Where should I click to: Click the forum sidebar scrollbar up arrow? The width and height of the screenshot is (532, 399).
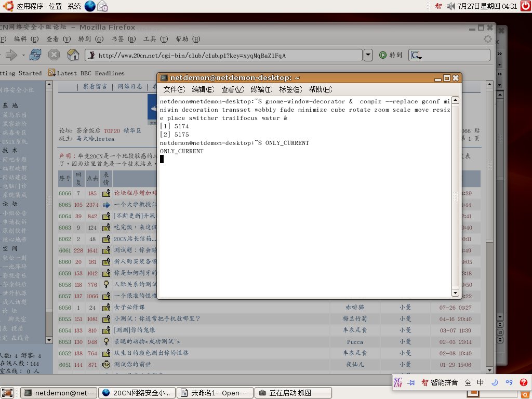(x=49, y=84)
